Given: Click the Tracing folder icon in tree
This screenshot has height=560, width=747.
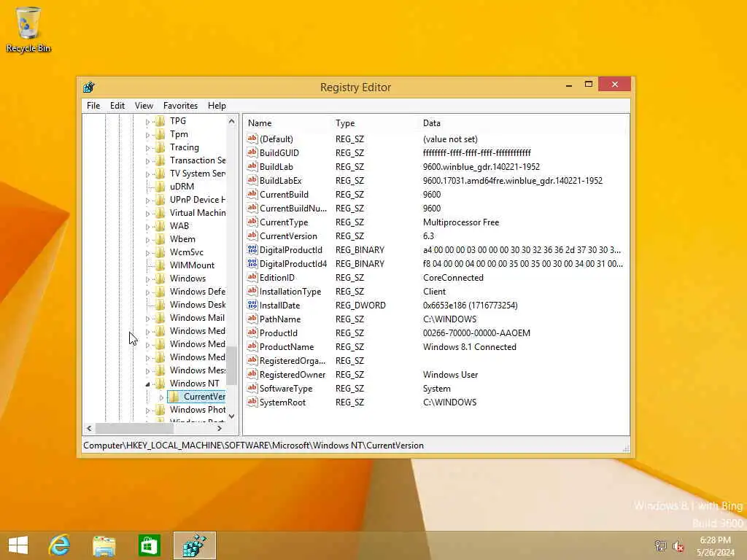Looking at the screenshot, I should (x=160, y=147).
